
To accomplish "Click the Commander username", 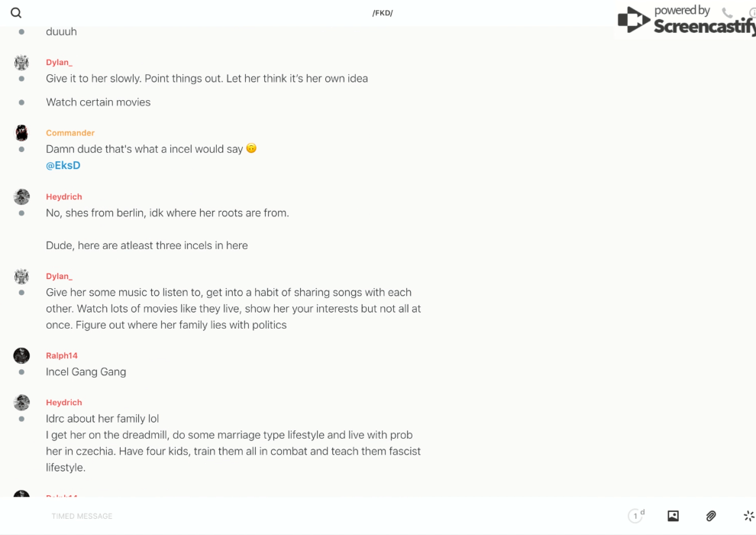I will pos(70,133).
